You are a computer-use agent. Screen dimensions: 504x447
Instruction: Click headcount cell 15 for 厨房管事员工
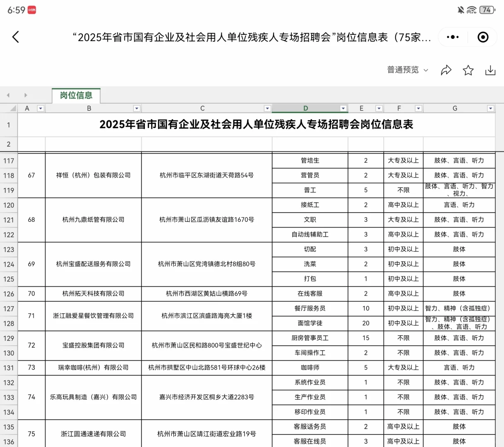click(x=366, y=338)
